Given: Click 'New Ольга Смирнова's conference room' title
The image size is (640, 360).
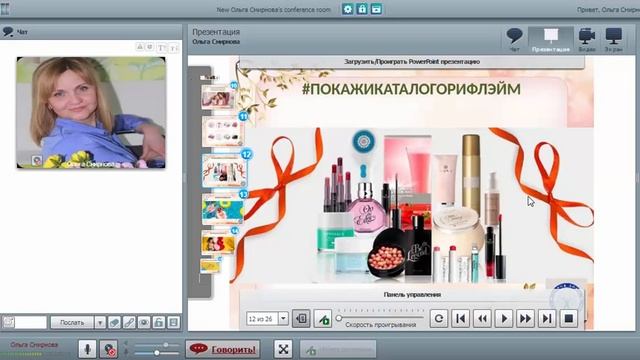Looking at the screenshot, I should click(x=273, y=9).
